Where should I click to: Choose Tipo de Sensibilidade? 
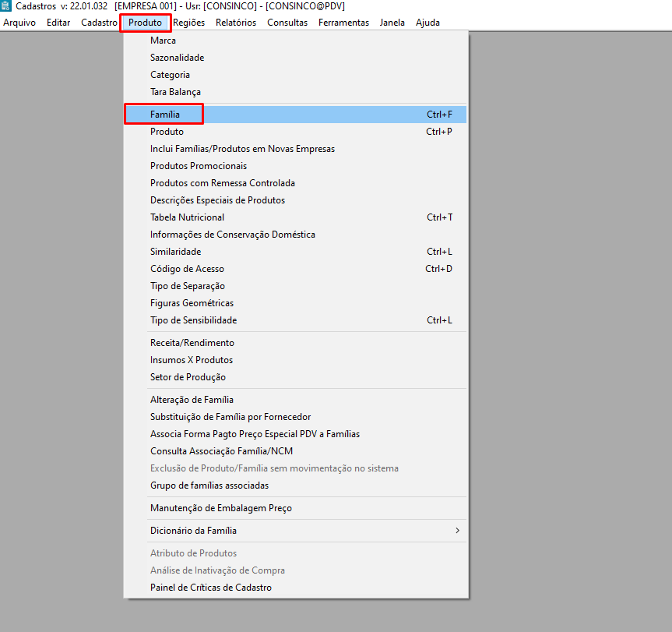(295, 320)
